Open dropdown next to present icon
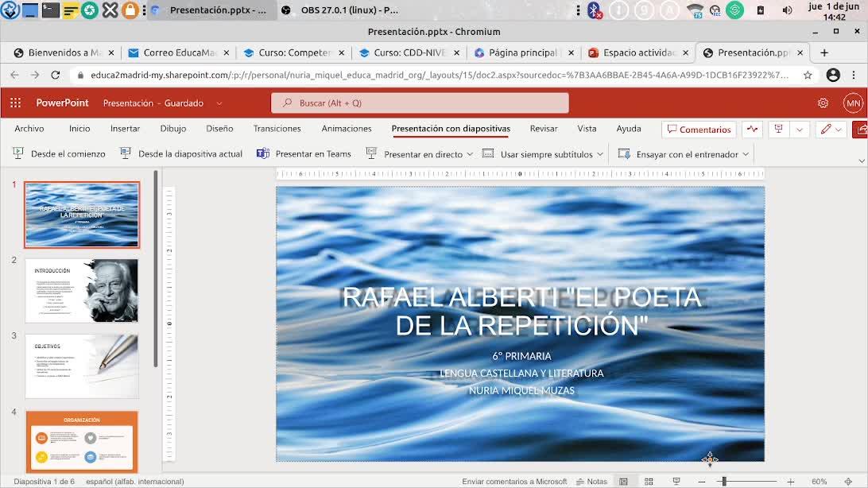 pos(800,129)
